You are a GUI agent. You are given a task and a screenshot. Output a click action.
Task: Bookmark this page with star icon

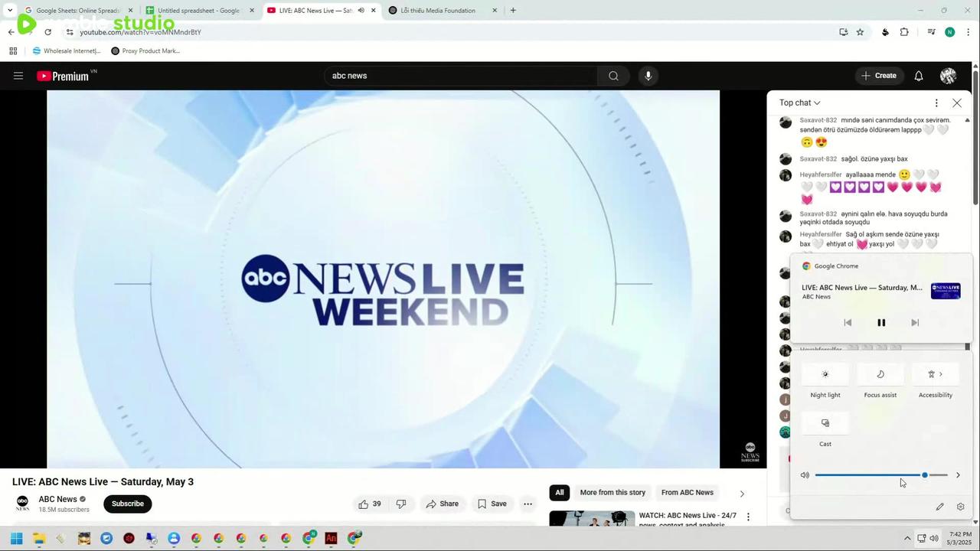860,32
